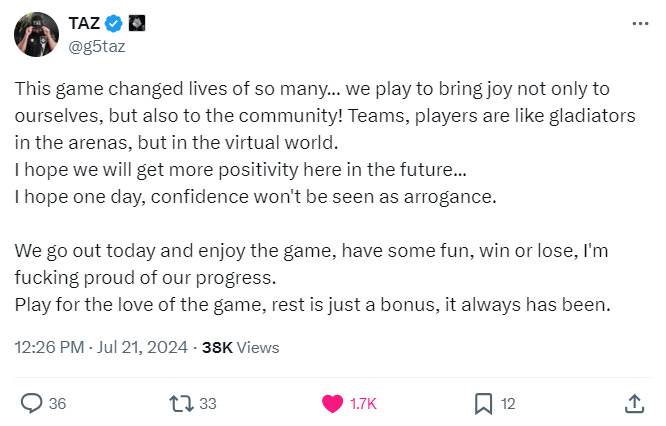Click the reply count 36
This screenshot has height=426, width=666.
pyautogui.click(x=57, y=404)
